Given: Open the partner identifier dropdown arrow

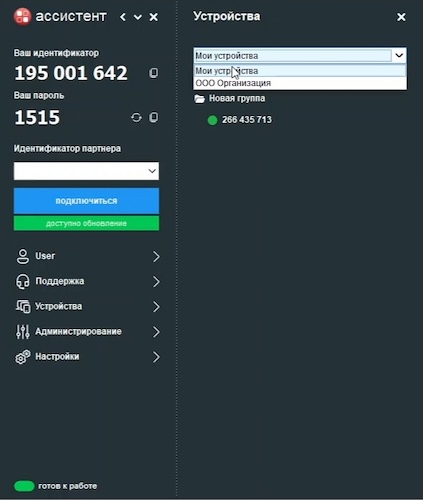Looking at the screenshot, I should coord(152,171).
